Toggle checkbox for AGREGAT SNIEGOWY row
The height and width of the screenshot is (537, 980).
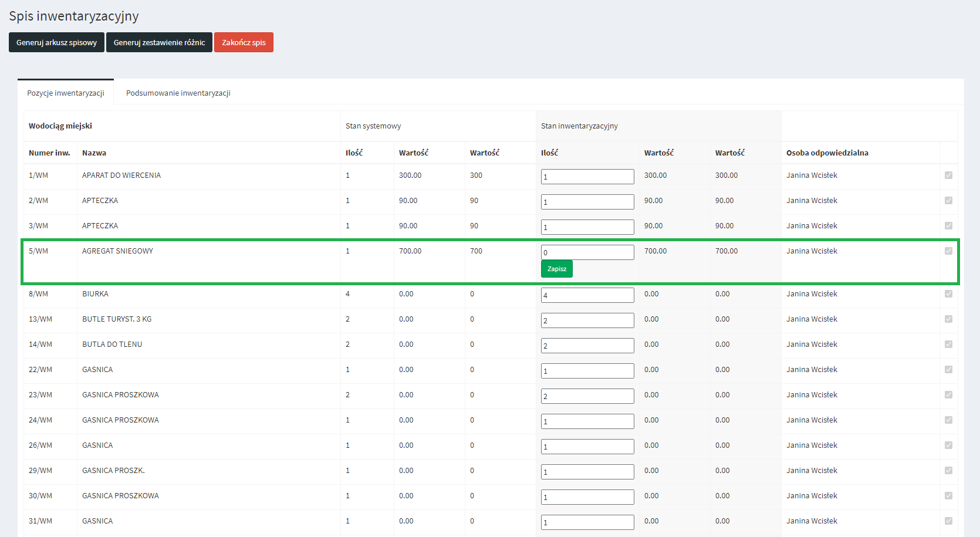point(948,251)
